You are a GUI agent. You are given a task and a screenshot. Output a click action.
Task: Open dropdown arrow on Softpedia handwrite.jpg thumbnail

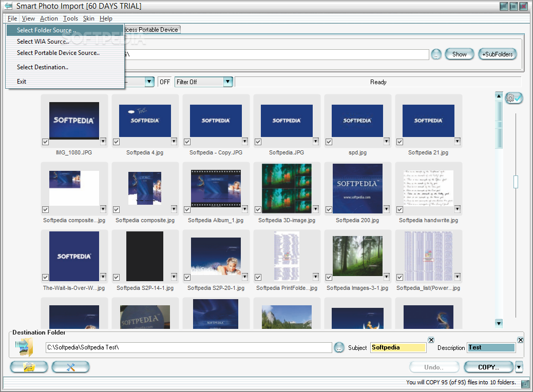(x=458, y=208)
